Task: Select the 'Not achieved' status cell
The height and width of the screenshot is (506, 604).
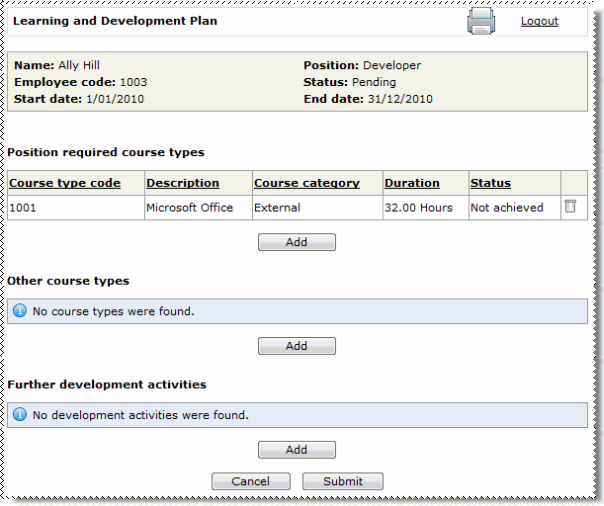Action: click(515, 208)
